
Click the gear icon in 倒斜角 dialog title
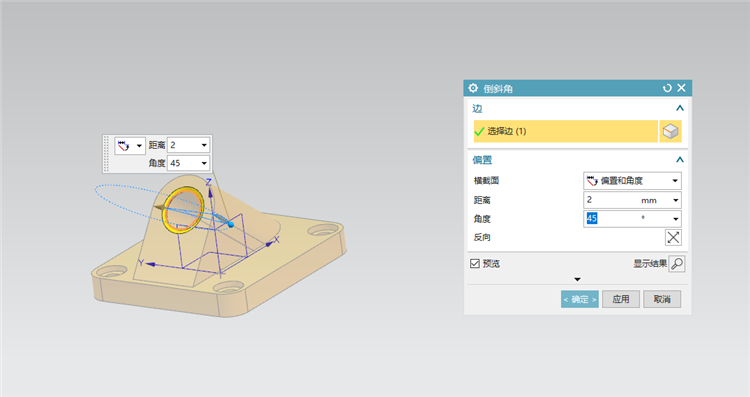[473, 88]
